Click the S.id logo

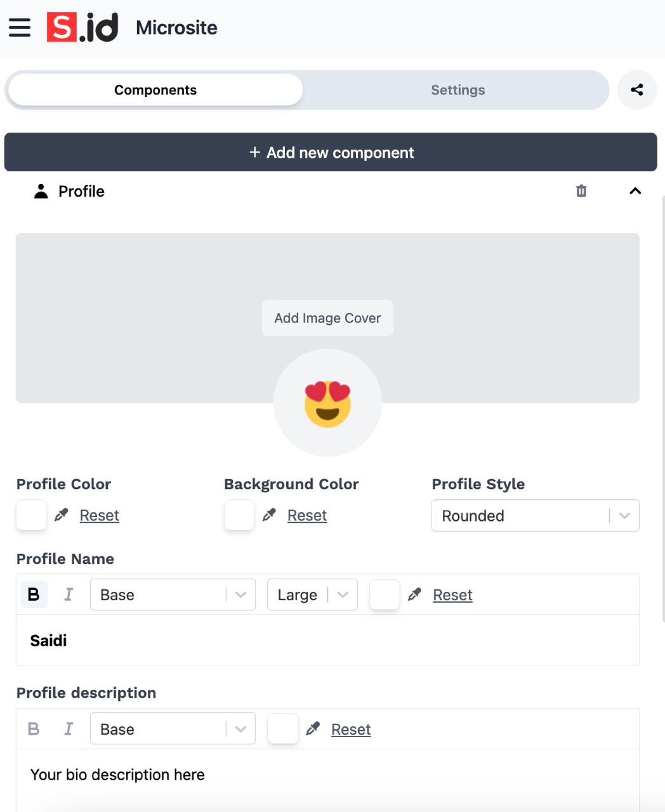pos(82,27)
